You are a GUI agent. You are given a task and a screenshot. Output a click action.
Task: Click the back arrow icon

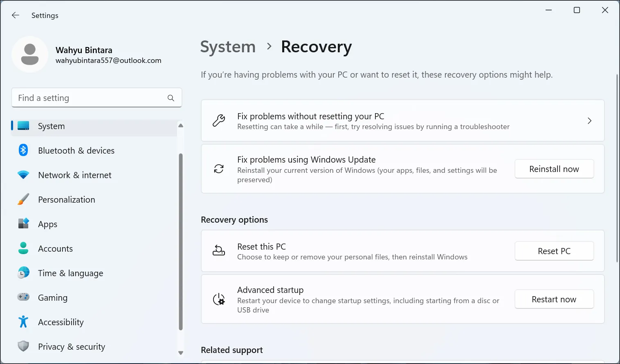16,16
